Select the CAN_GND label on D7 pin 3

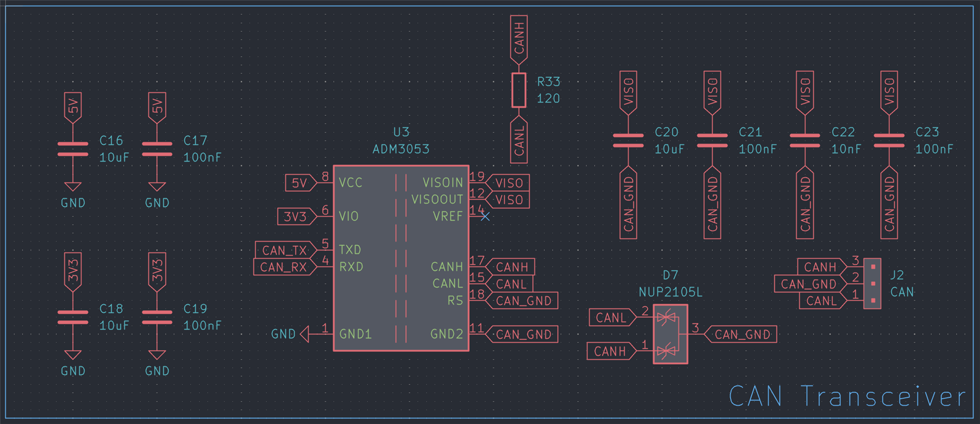[x=740, y=334]
